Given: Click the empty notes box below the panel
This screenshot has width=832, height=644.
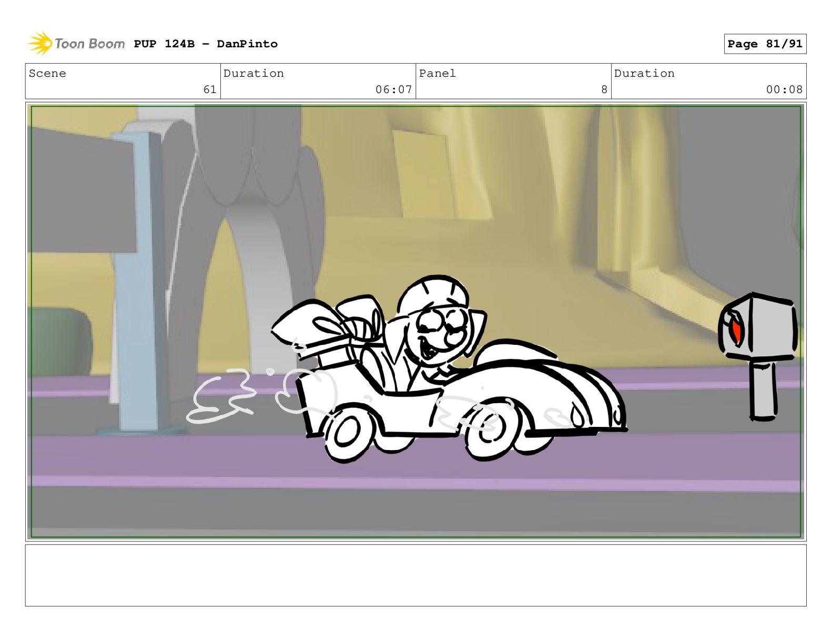Looking at the screenshot, I should (x=415, y=575).
